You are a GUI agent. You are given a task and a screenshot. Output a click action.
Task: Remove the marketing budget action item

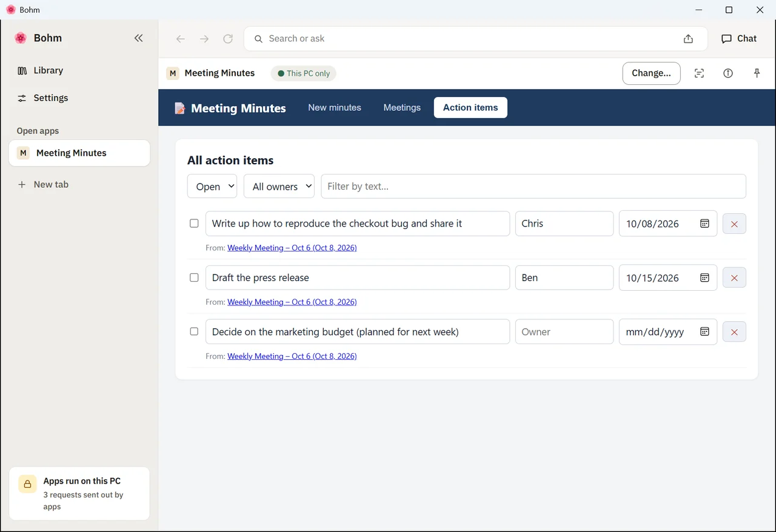tap(734, 331)
